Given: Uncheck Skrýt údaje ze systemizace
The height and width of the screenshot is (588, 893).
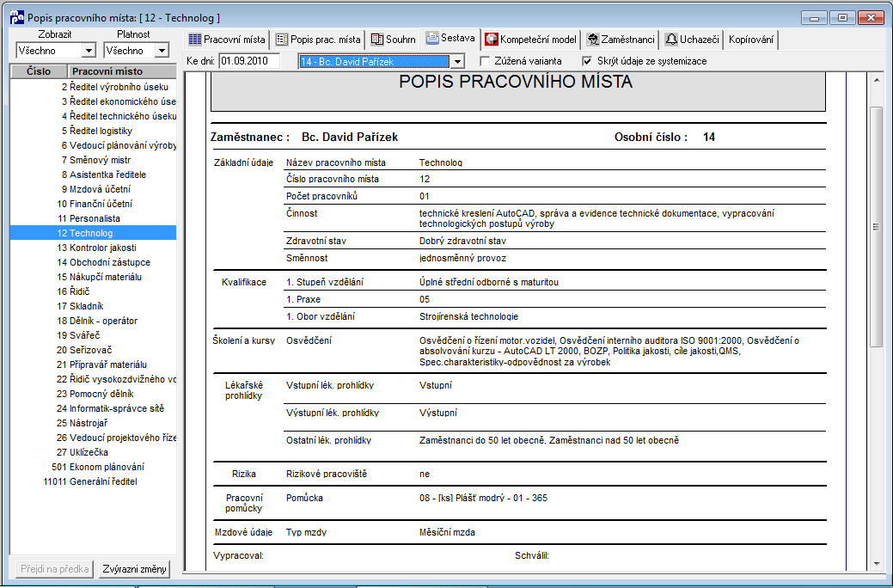Looking at the screenshot, I should [587, 61].
